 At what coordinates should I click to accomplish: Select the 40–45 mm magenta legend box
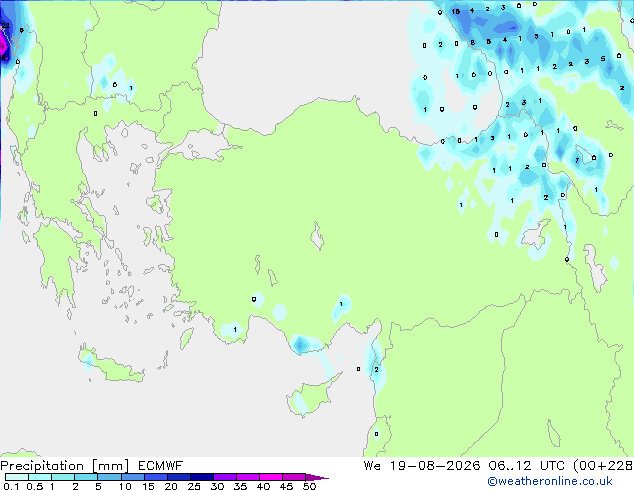[x=271, y=477]
